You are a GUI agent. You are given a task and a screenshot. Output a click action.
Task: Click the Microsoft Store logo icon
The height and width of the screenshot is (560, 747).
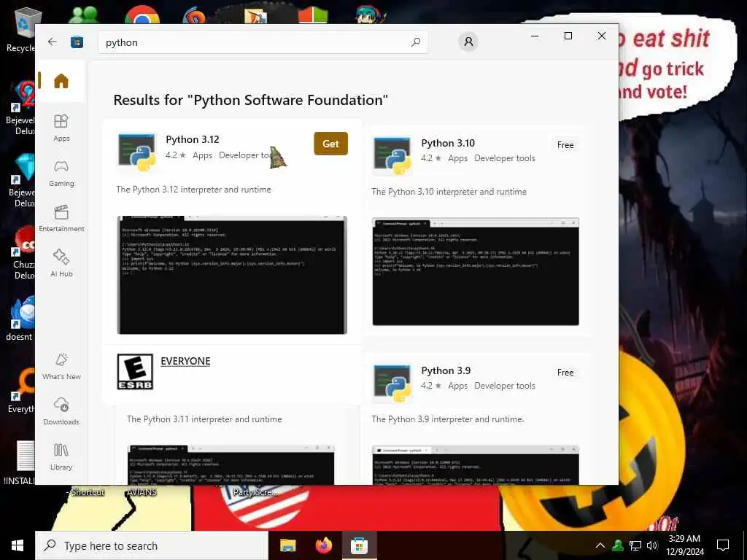(x=77, y=42)
